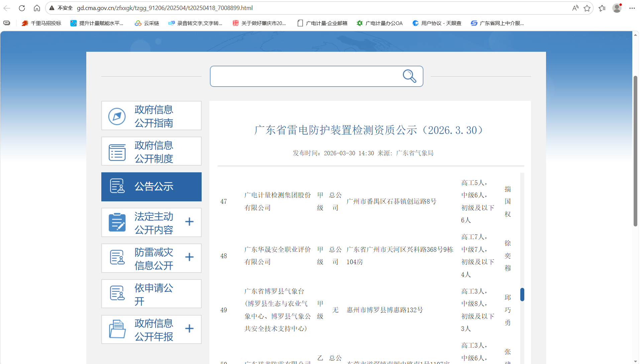
Task: Open the 用户协议 - 天眼查 bookmark
Action: [x=437, y=23]
